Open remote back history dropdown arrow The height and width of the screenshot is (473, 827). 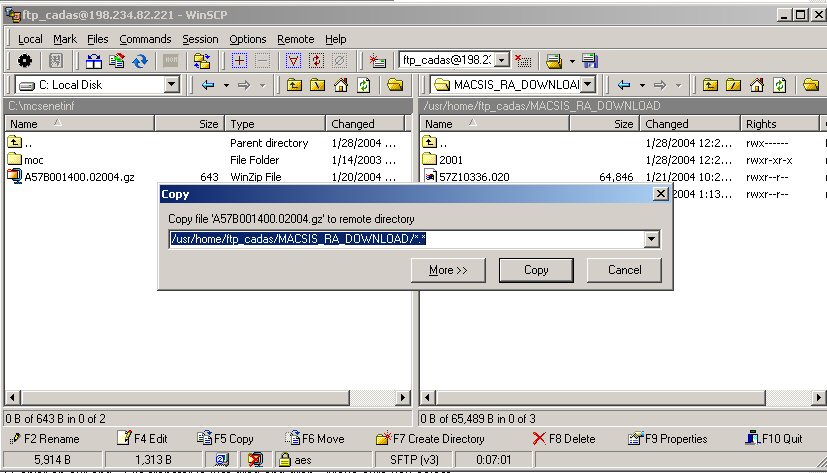[642, 85]
